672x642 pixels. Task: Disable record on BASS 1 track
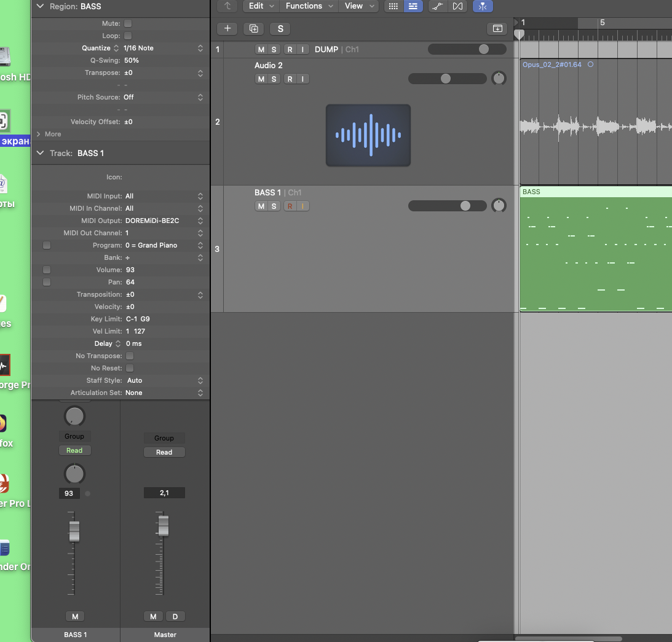[290, 206]
